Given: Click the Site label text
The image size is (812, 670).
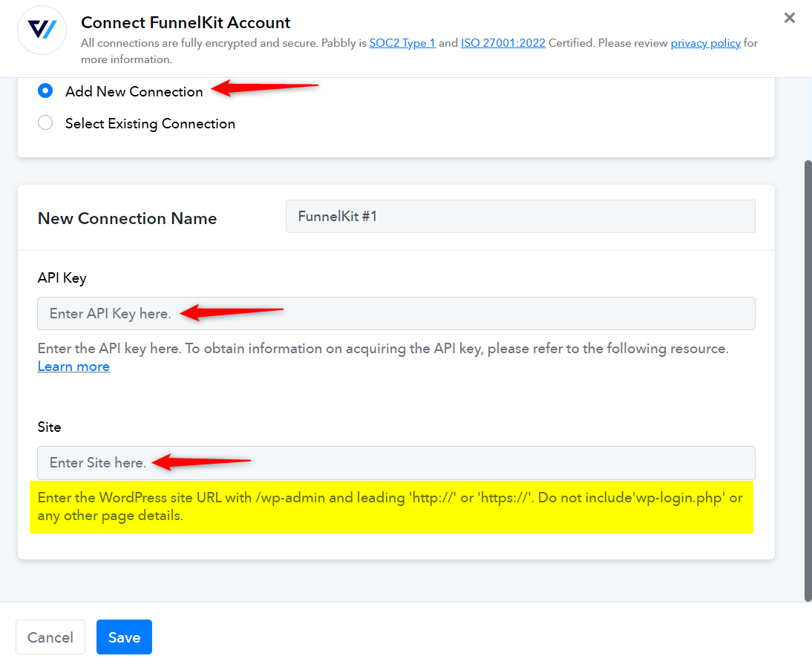Looking at the screenshot, I should (x=49, y=427).
